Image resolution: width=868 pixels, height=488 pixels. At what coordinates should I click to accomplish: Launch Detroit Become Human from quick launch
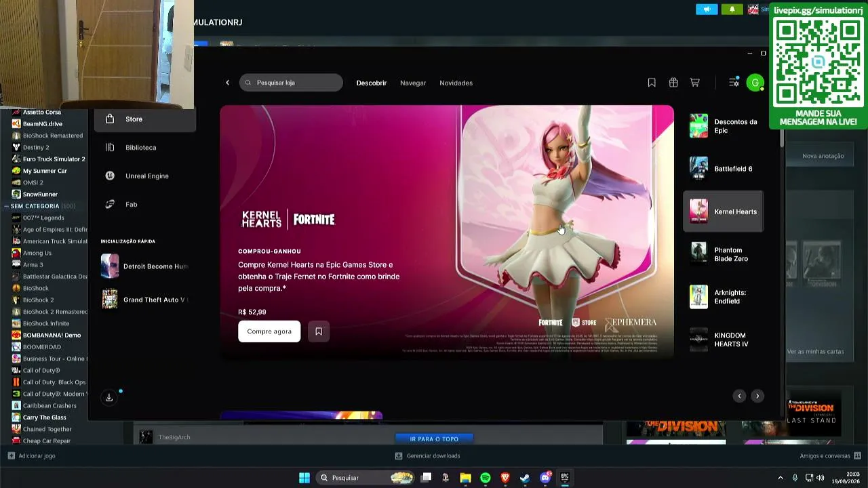[x=145, y=266]
